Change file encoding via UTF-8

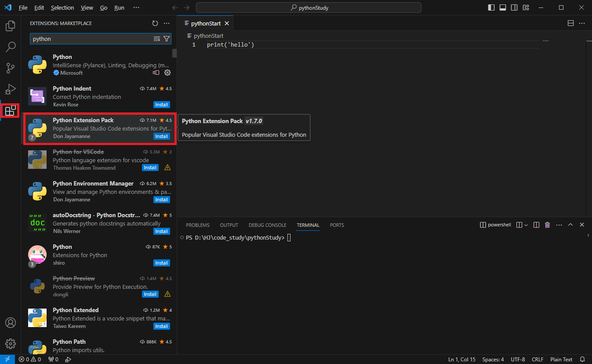pos(518,360)
